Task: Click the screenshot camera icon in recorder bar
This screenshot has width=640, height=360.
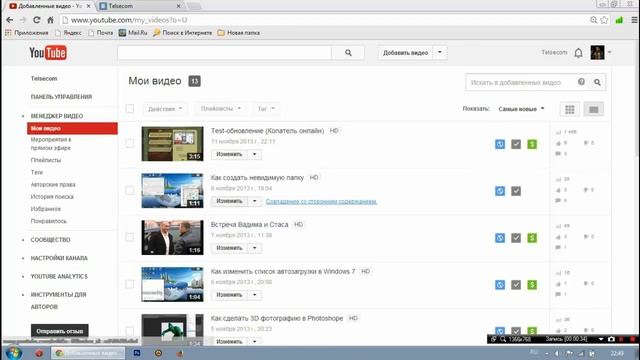Action: coord(611,339)
